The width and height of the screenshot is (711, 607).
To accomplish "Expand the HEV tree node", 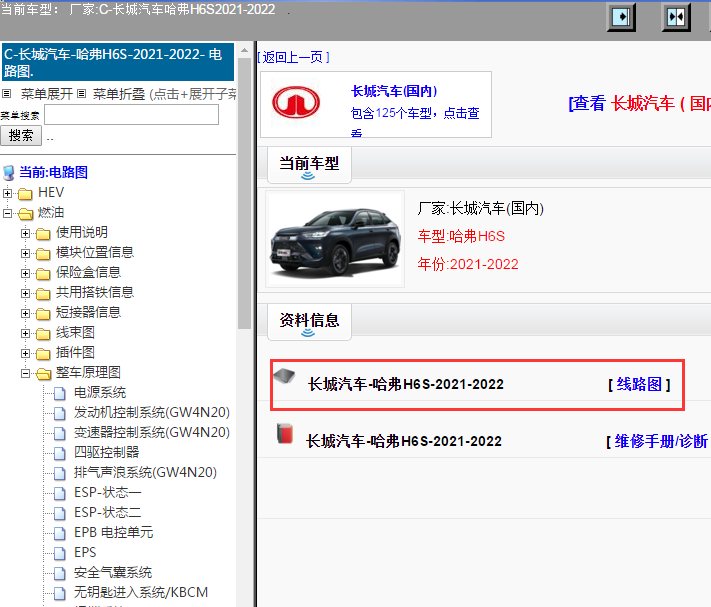I will [7, 193].
